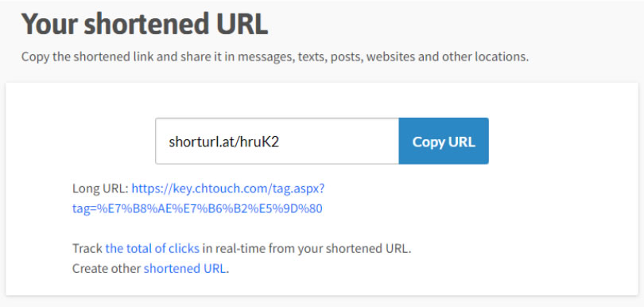644x307 pixels.
Task: Click the in real-time from your shortened URL text
Action: tap(307, 249)
